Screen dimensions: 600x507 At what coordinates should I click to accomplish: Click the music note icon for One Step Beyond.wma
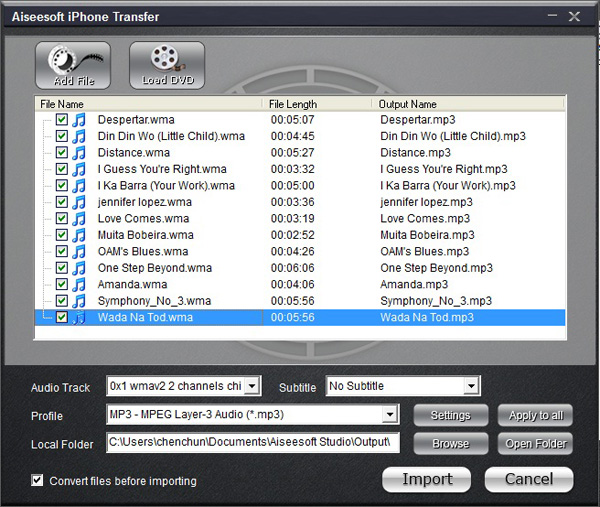79,268
